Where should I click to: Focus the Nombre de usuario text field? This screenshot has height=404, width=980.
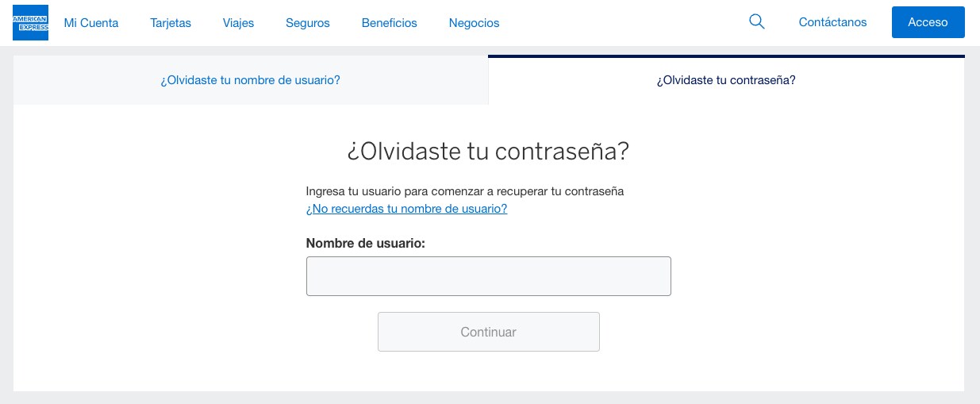488,276
